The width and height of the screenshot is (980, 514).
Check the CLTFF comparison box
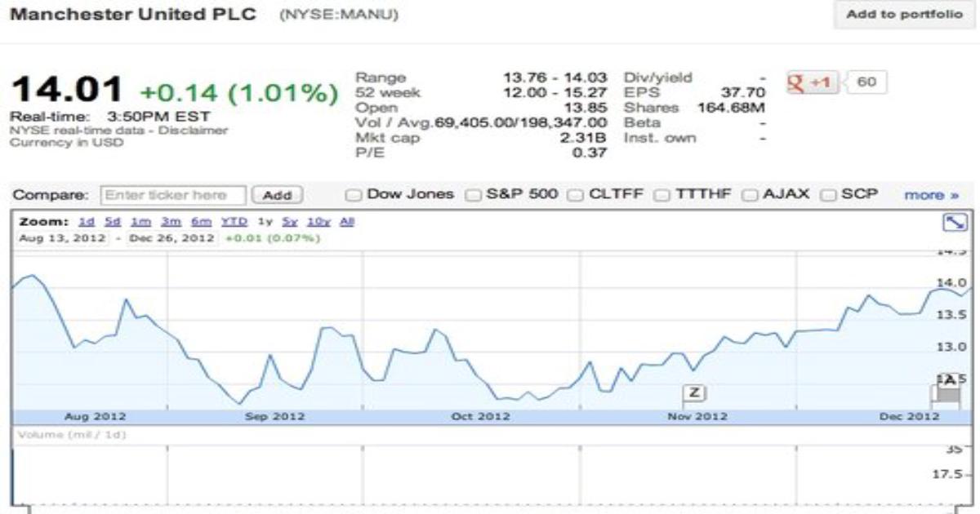(574, 195)
